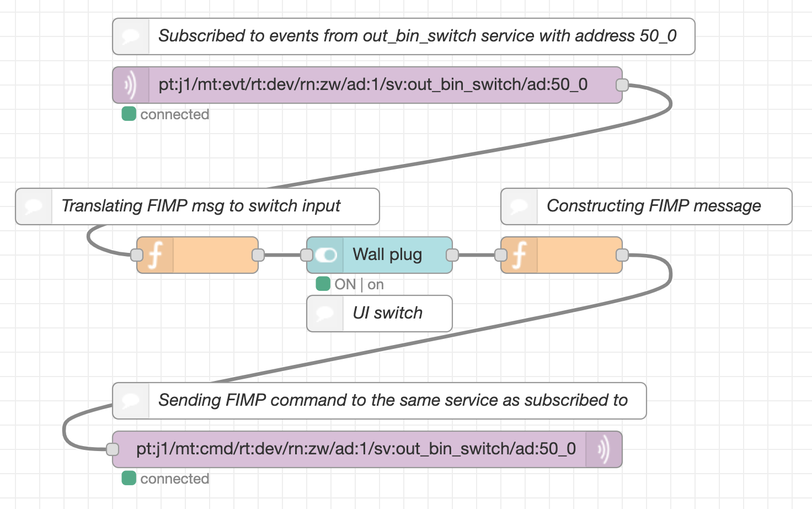Click the comment bubble icon on 'UI switch' note
This screenshot has width=812, height=509.
325,314
